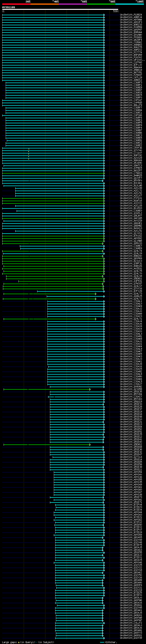The width and height of the screenshot is (146, 644).
Task: Select hit label UniRef100_B5TXD4
Action: (131, 394)
